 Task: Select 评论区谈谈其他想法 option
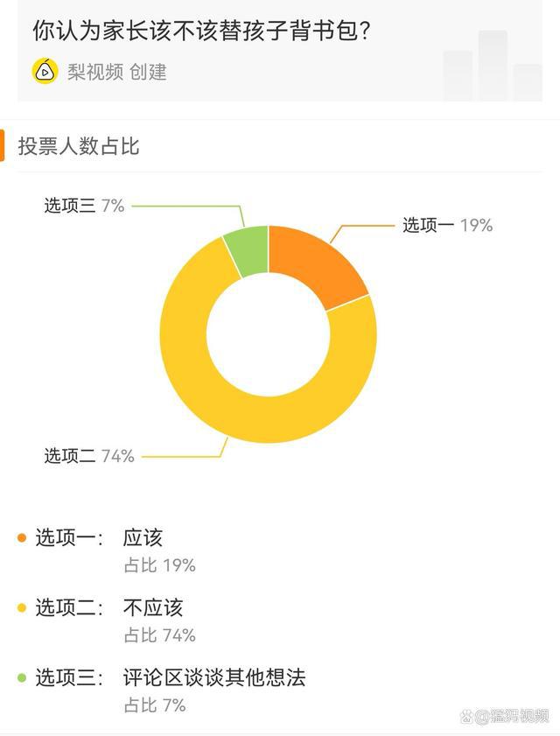[x=214, y=677]
